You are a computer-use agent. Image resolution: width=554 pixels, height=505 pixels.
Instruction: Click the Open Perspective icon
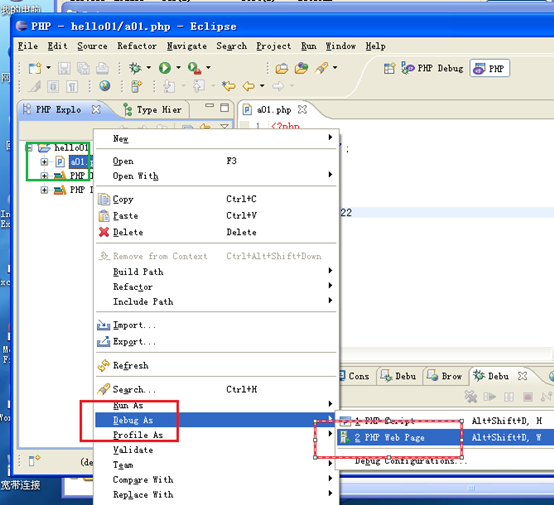pos(389,68)
